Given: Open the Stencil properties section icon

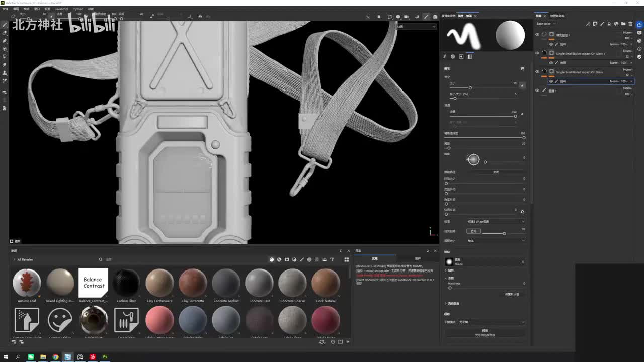Looking at the screenshot, I should pyautogui.click(x=461, y=57).
